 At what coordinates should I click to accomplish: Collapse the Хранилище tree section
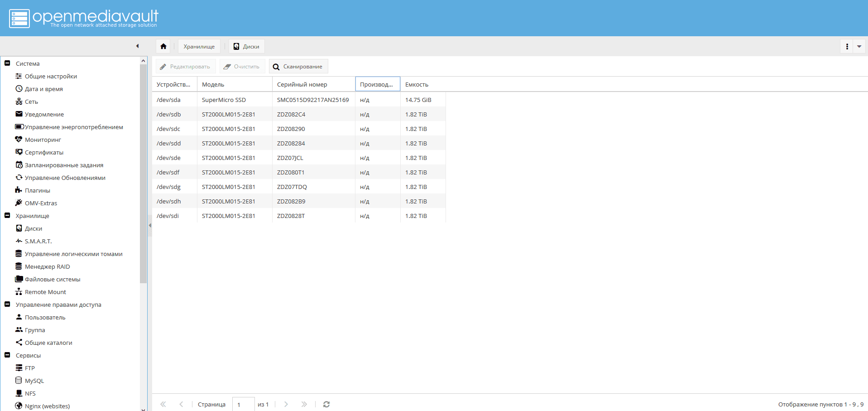tap(7, 216)
